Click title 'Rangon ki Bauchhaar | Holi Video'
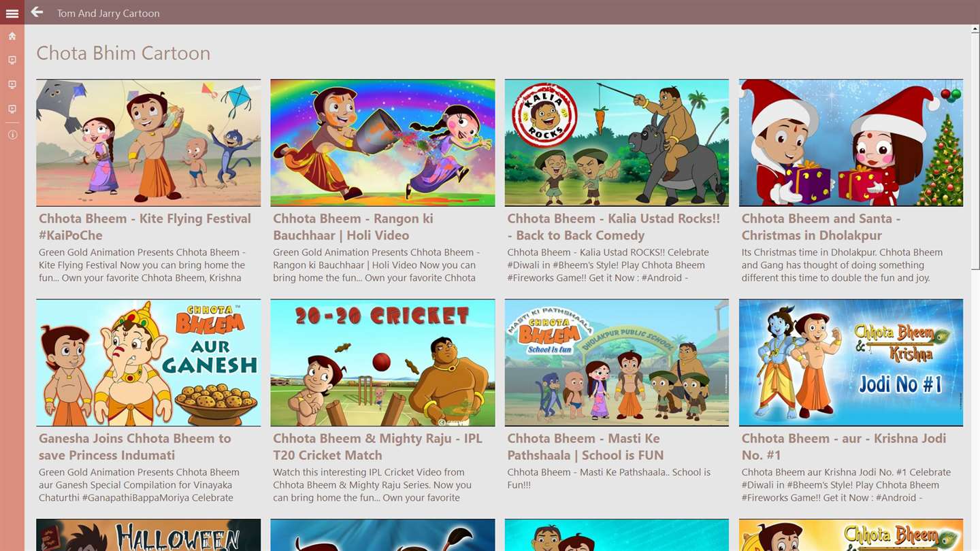980x551 pixels. [x=353, y=227]
